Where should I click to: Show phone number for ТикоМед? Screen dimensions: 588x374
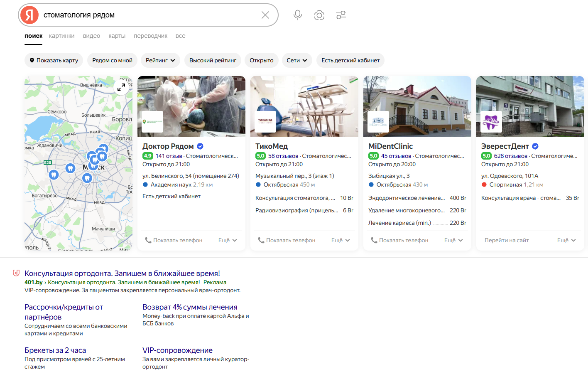287,240
